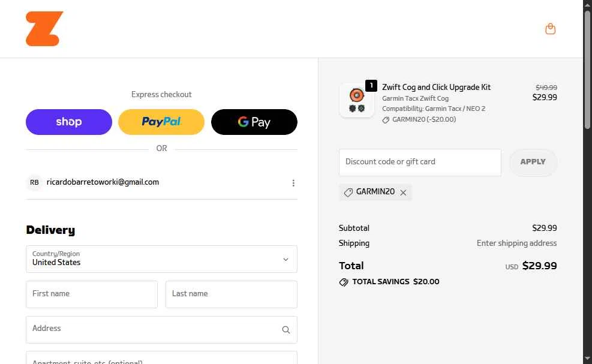Viewport: 592px width, 364px height.
Task: Open account options three-dot menu
Action: pyautogui.click(x=293, y=183)
